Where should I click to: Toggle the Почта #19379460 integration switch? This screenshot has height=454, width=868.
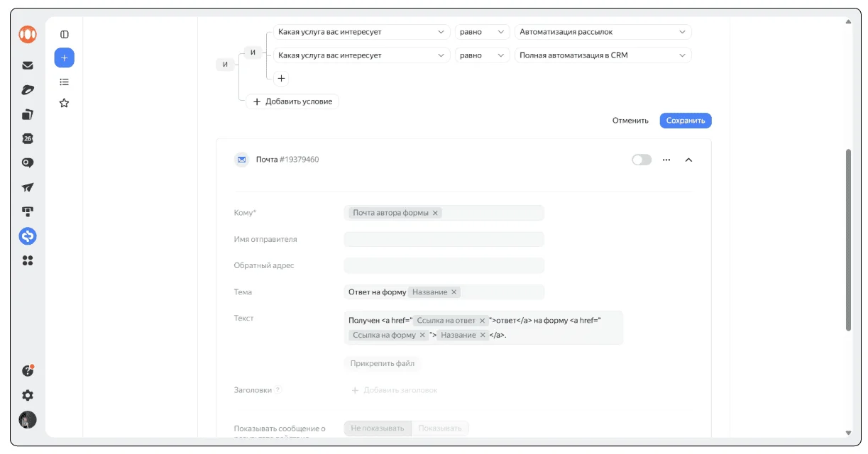click(642, 160)
